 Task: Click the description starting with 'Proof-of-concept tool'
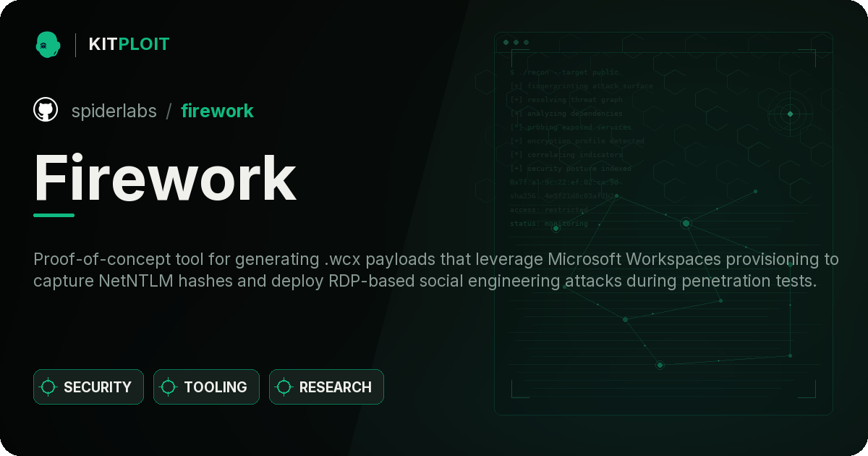click(436, 270)
